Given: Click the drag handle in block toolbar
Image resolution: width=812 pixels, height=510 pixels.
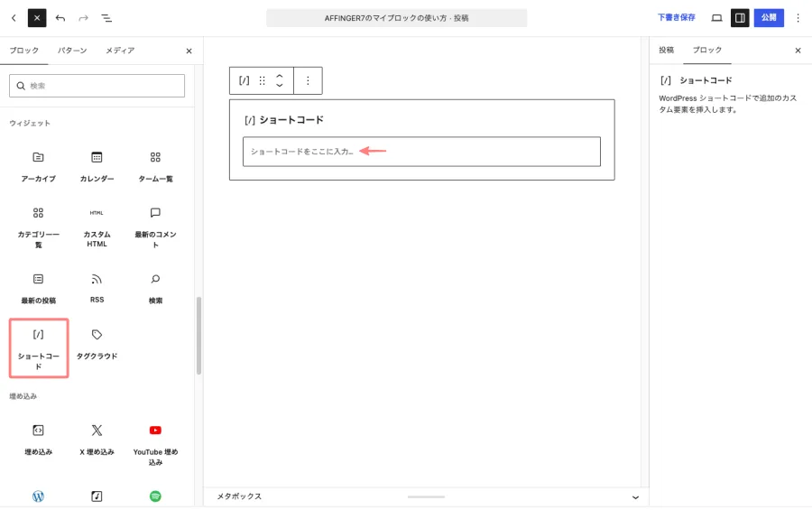Looking at the screenshot, I should 262,80.
